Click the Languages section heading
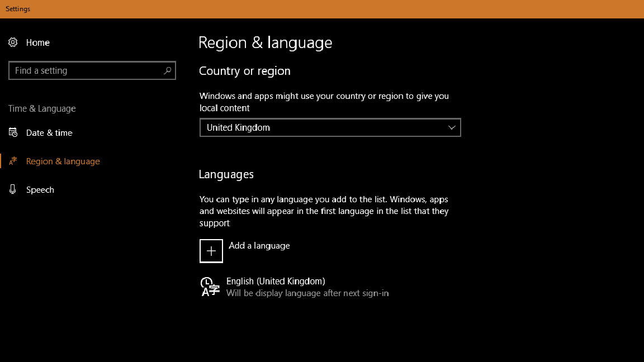Viewport: 644px width, 362px height. (226, 174)
